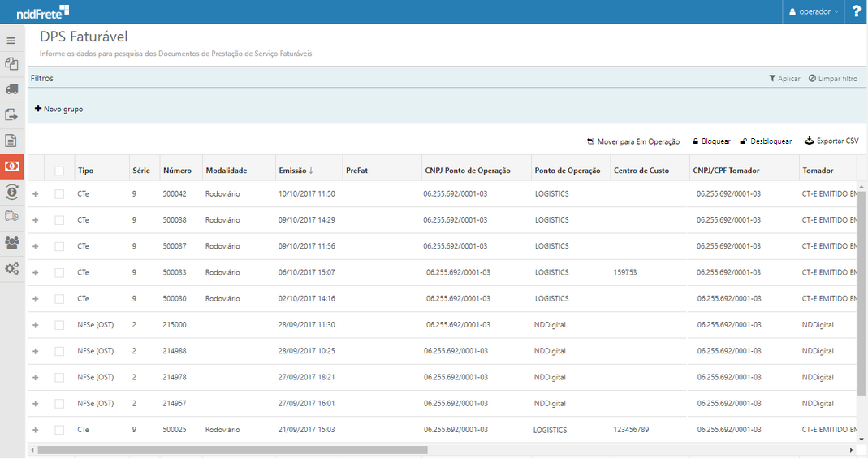Image resolution: width=868 pixels, height=459 pixels.
Task: Click Exportar CSV button
Action: pyautogui.click(x=831, y=141)
